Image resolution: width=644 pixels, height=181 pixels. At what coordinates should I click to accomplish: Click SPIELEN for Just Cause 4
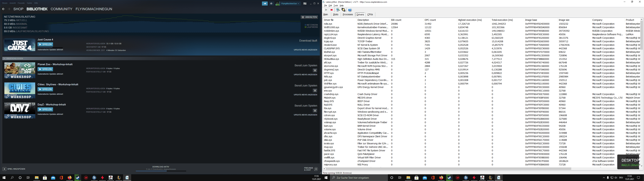pos(45,45)
